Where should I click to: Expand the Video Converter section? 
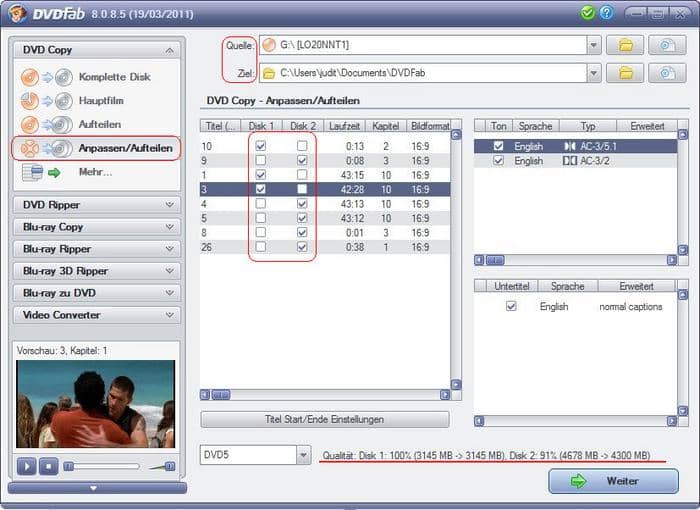click(170, 315)
